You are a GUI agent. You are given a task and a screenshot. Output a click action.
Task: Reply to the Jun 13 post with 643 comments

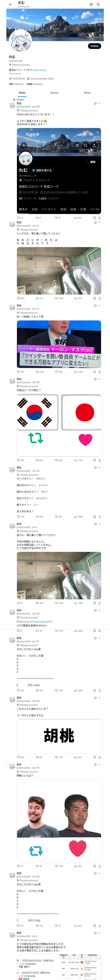tap(21, 298)
